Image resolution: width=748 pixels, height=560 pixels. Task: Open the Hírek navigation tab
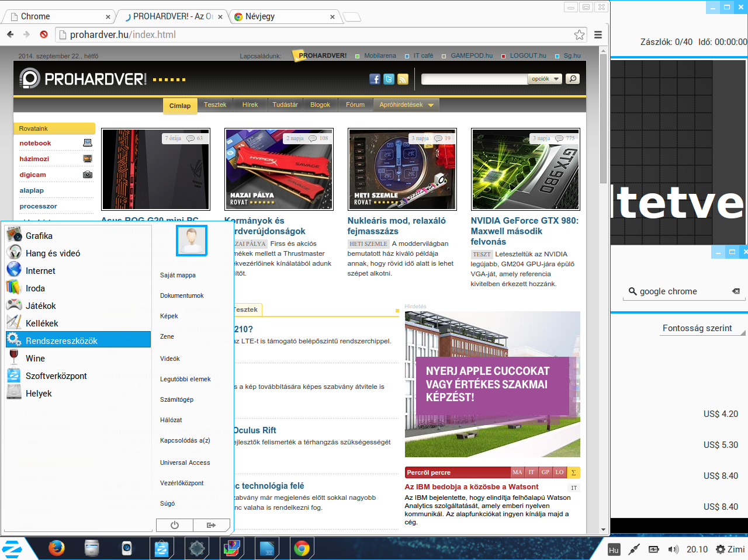(x=250, y=105)
